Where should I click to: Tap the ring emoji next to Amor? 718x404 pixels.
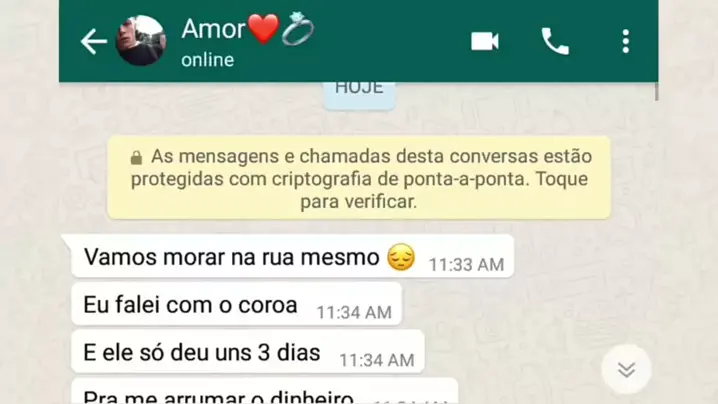(x=298, y=28)
